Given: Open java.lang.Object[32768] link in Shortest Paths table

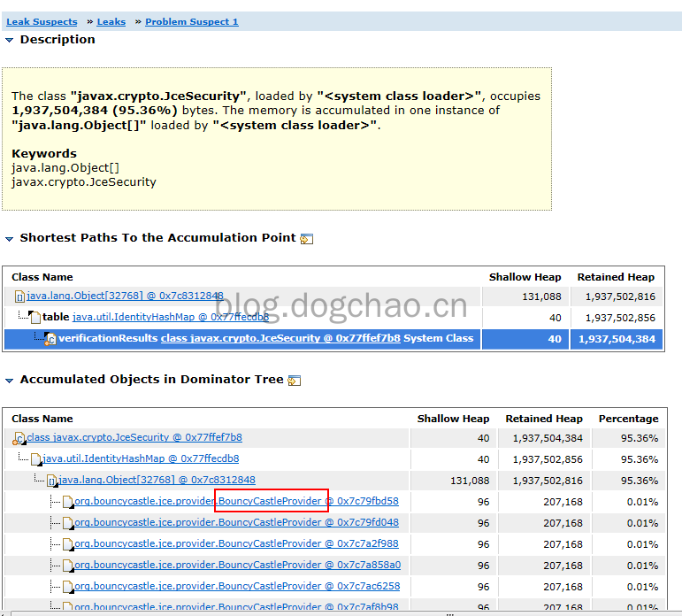Looking at the screenshot, I should pos(125,296).
